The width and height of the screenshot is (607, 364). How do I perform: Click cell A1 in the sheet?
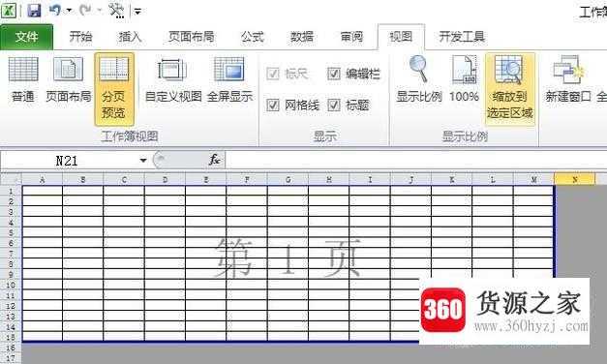click(x=43, y=191)
